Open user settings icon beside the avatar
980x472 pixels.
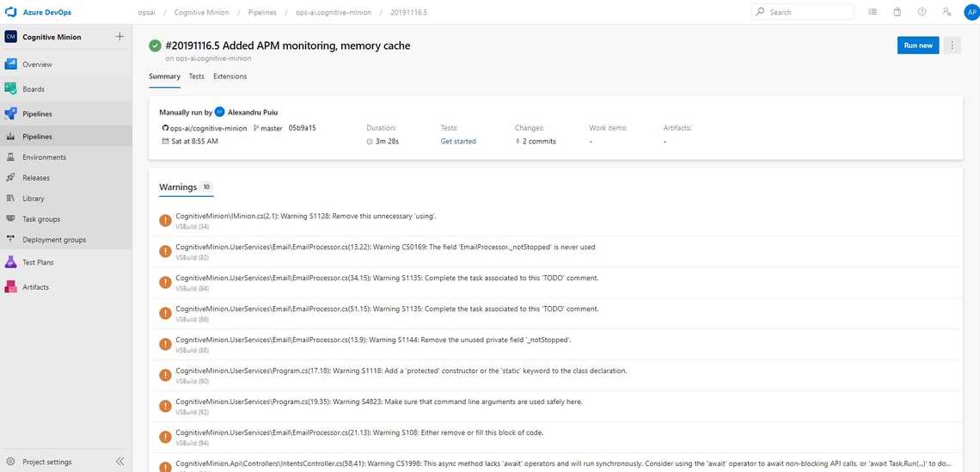coord(946,12)
